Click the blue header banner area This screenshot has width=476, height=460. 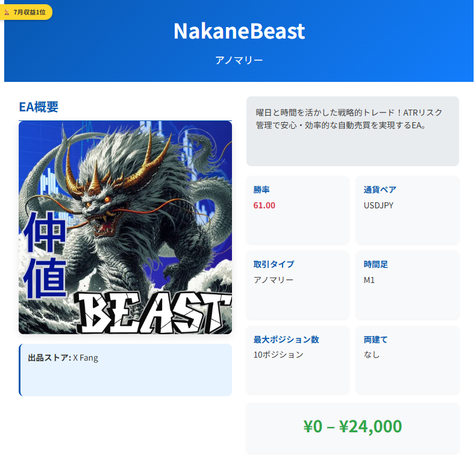pos(239,41)
